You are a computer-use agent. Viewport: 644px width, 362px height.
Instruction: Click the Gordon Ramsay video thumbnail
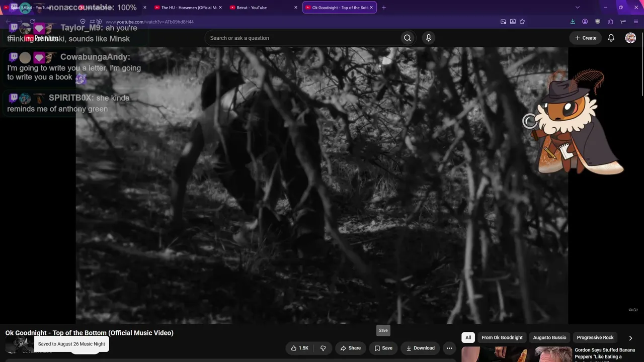point(517,354)
